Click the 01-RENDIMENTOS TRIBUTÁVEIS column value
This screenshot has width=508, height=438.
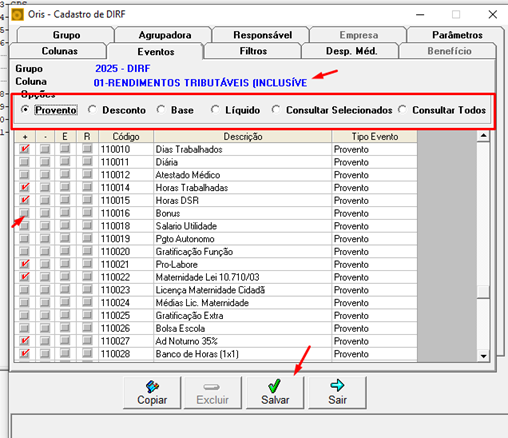[x=200, y=82]
